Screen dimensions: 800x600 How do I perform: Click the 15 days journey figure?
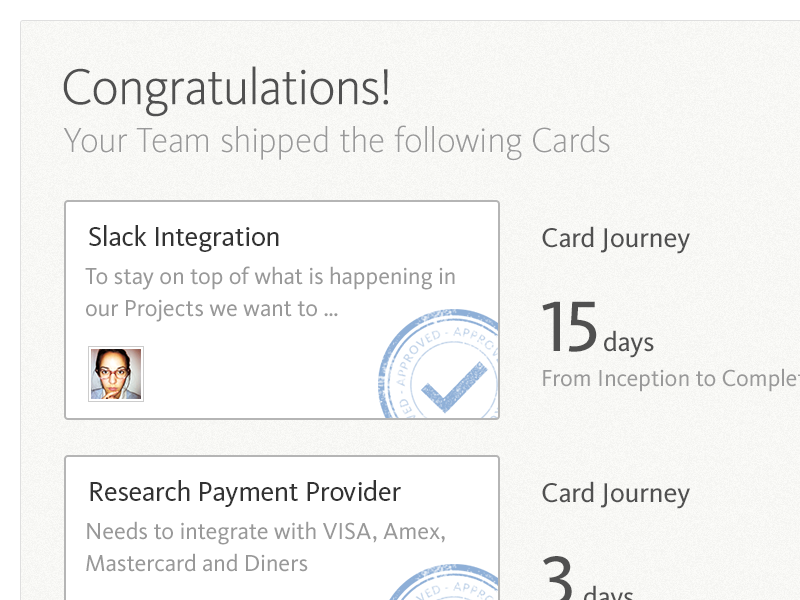click(597, 328)
